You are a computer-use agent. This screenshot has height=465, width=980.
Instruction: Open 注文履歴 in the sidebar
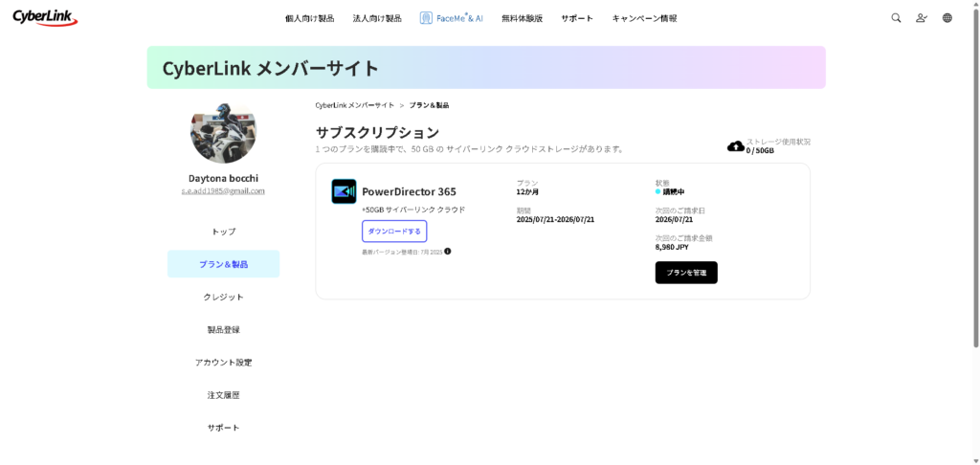click(223, 395)
